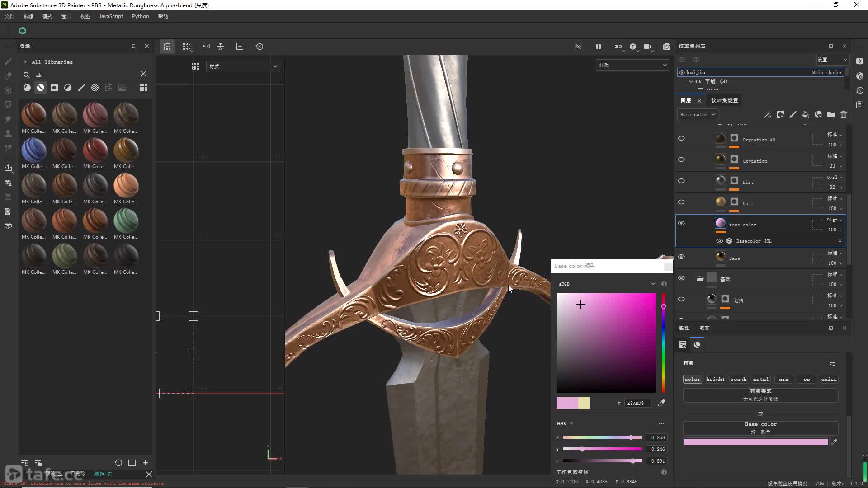Open the 帮助 menu
The width and height of the screenshot is (868, 488).
pos(163,16)
